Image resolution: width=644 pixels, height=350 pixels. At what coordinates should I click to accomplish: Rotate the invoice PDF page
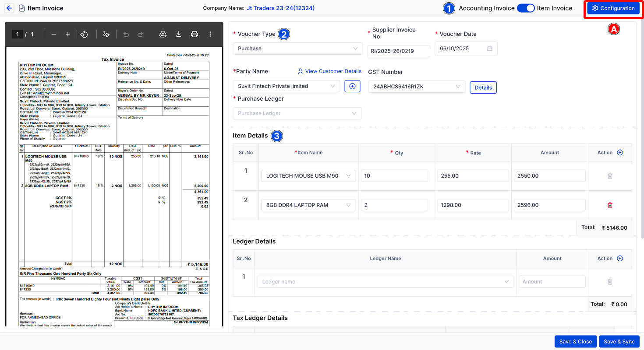pyautogui.click(x=85, y=34)
